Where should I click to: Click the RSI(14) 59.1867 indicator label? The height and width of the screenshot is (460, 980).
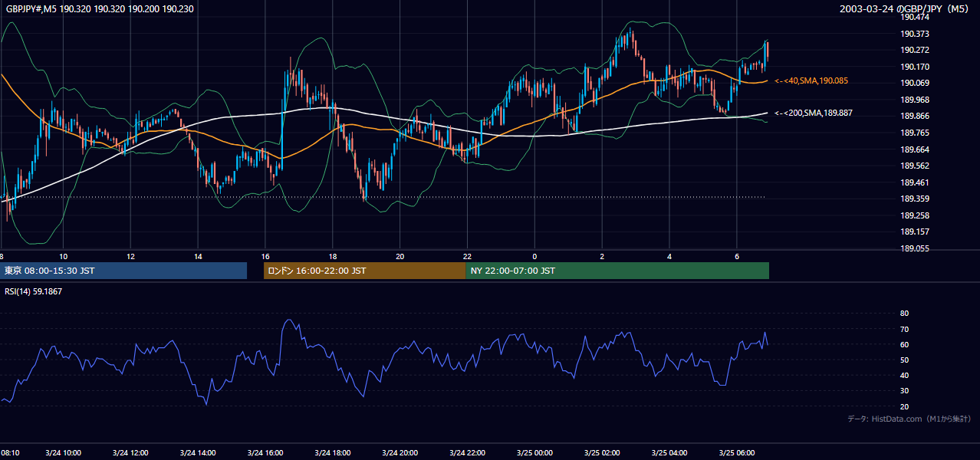(34, 291)
